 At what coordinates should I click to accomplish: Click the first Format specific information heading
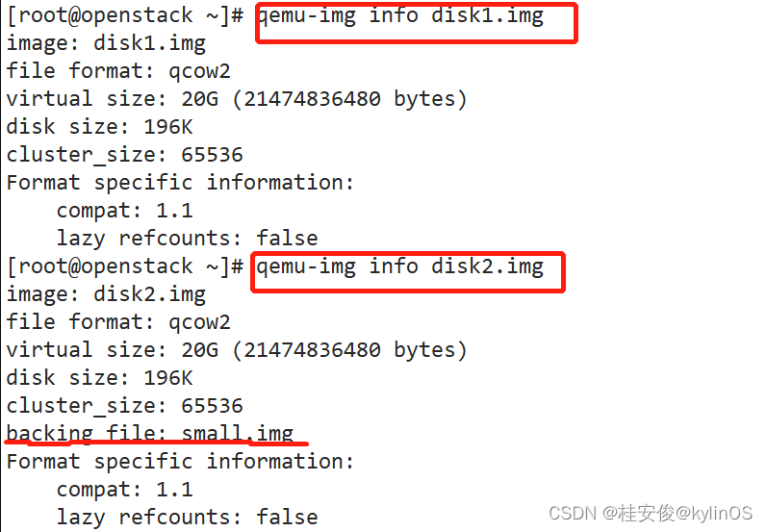coord(180,184)
